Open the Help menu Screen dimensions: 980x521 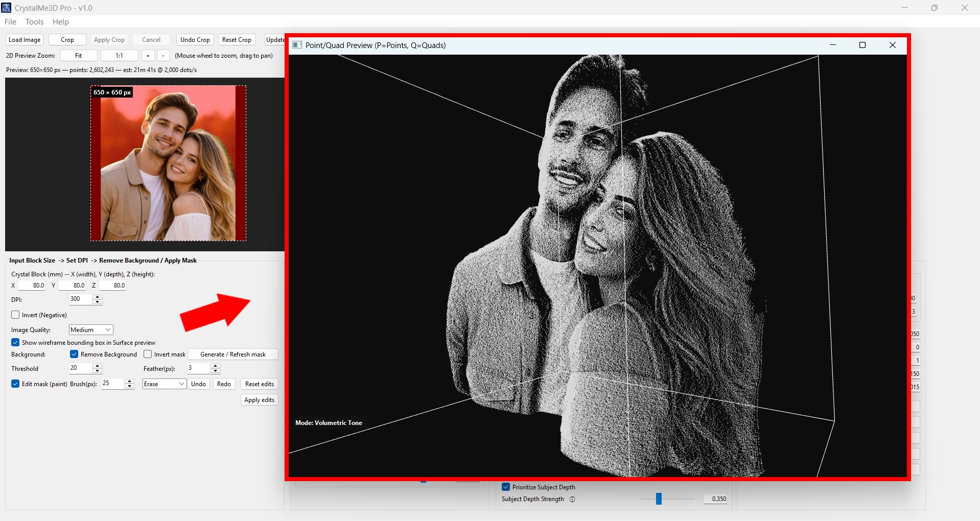pyautogui.click(x=60, y=22)
